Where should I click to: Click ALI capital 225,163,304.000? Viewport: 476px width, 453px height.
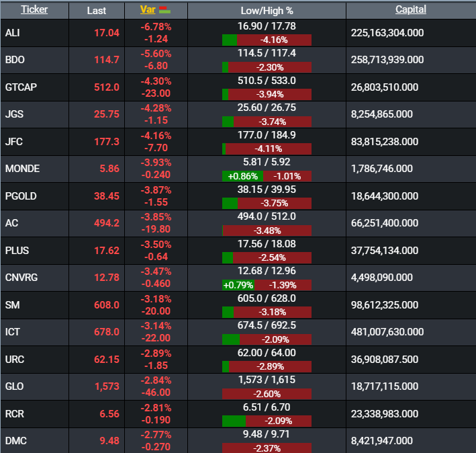click(387, 33)
